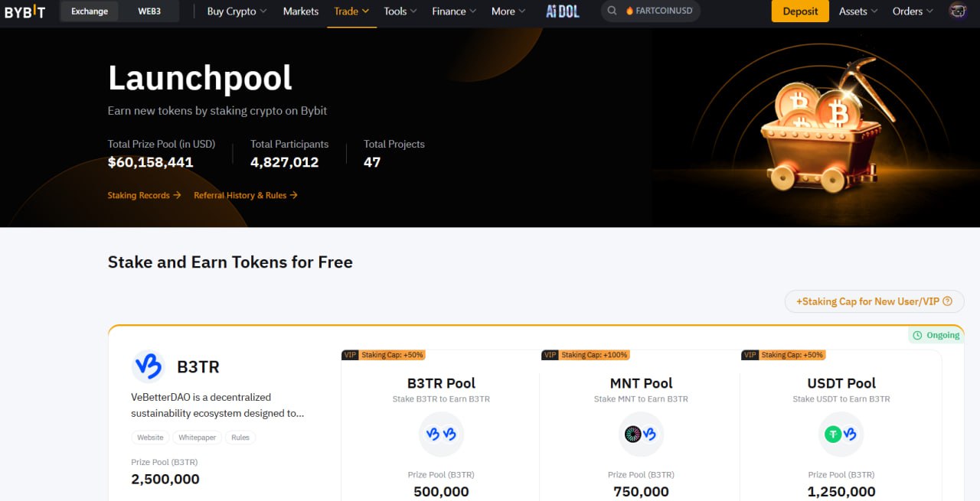Viewport: 980px width, 501px height.
Task: Click the total prize pool value $60,158,441
Action: click(151, 162)
